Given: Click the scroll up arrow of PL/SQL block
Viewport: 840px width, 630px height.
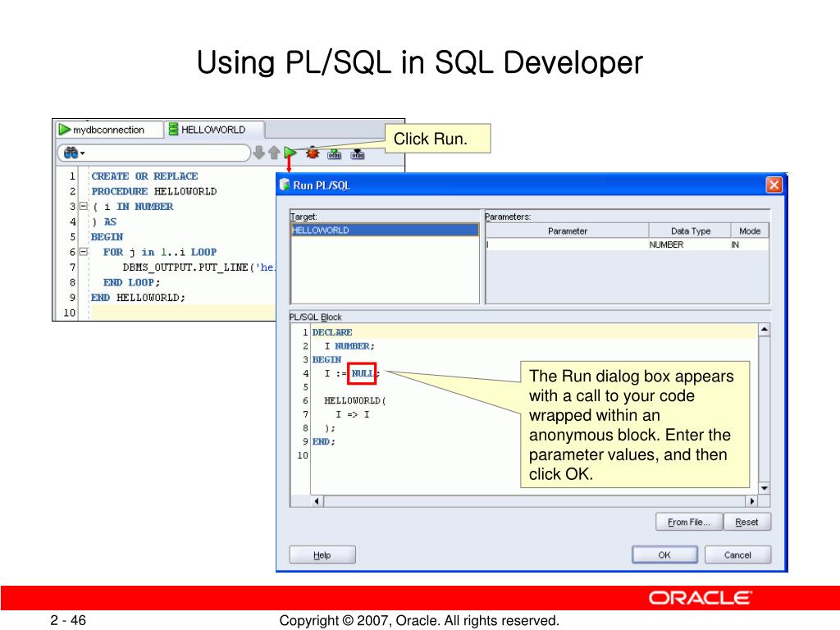Looking at the screenshot, I should pyautogui.click(x=765, y=330).
